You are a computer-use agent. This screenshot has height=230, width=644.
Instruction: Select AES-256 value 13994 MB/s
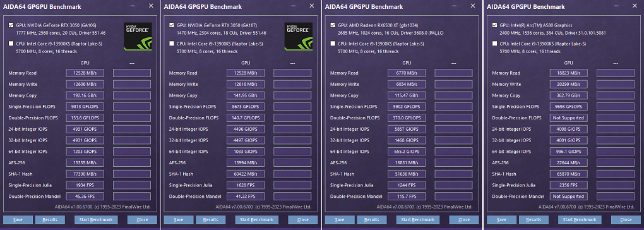pos(245,162)
